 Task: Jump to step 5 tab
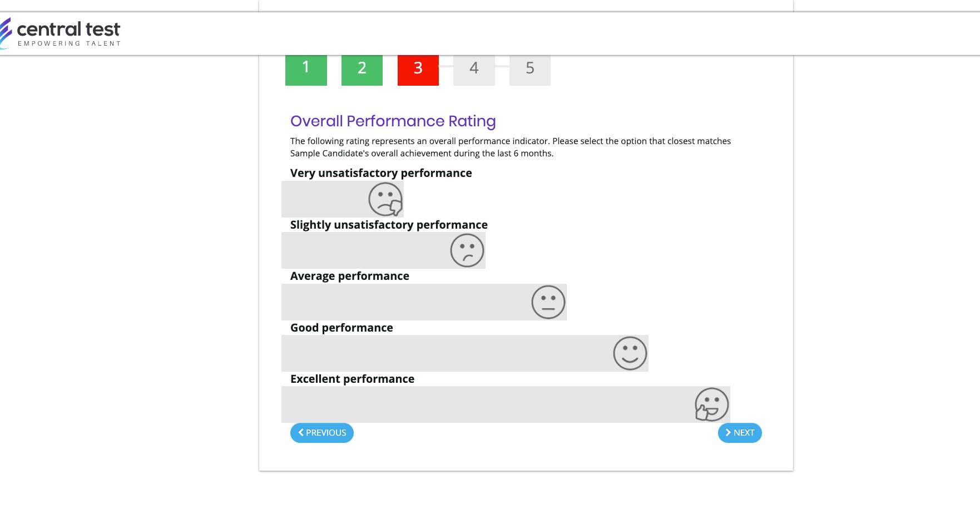coord(530,70)
